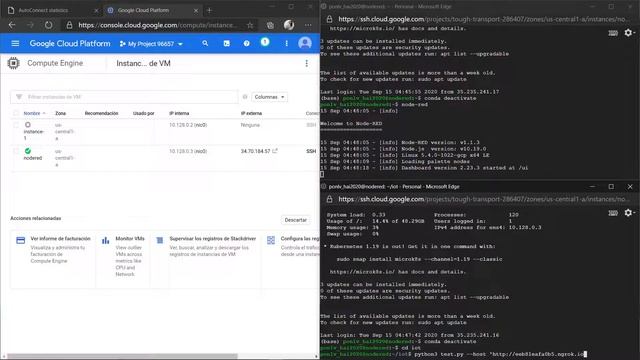Click the Compute Engine title
The image size is (640, 360).
pyautogui.click(x=55, y=63)
